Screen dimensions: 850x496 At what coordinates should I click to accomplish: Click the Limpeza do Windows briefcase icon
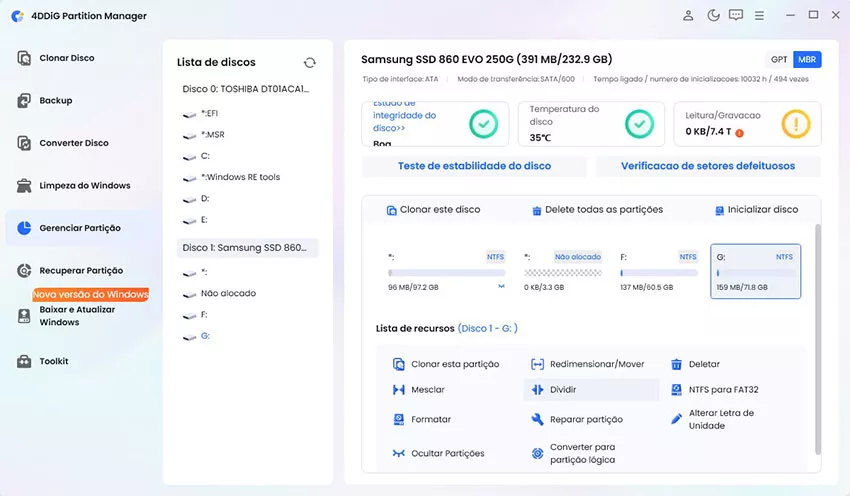click(24, 185)
